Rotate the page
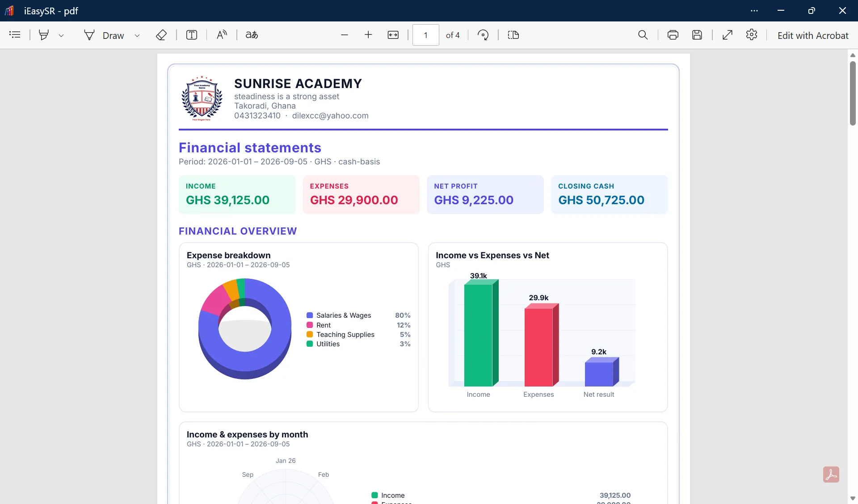This screenshot has width=858, height=504. tap(483, 35)
